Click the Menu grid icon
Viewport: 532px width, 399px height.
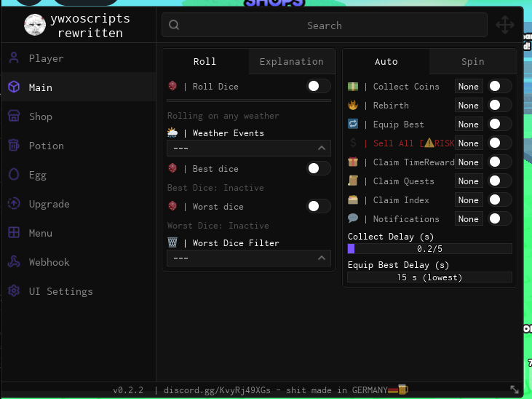tap(14, 232)
